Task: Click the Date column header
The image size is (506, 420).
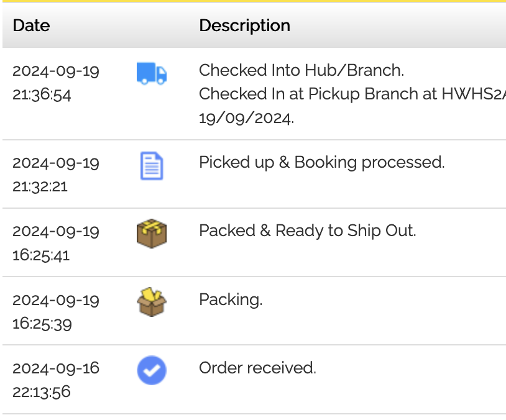Action: click(31, 25)
